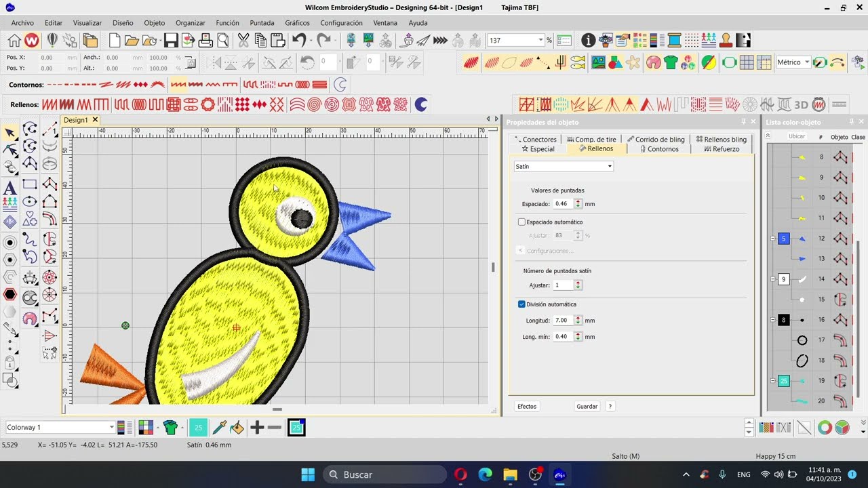Click the design information i icon
The width and height of the screenshot is (868, 488).
tap(588, 41)
